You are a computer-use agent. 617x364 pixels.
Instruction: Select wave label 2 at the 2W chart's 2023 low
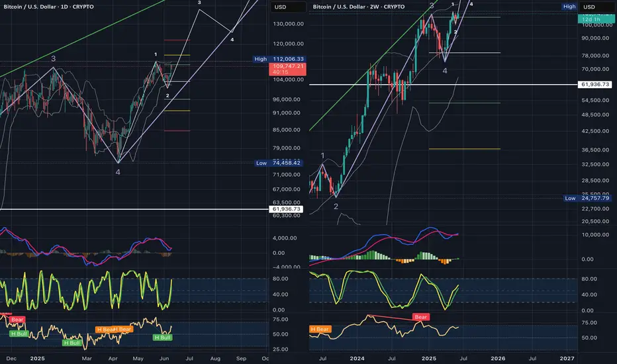336,206
